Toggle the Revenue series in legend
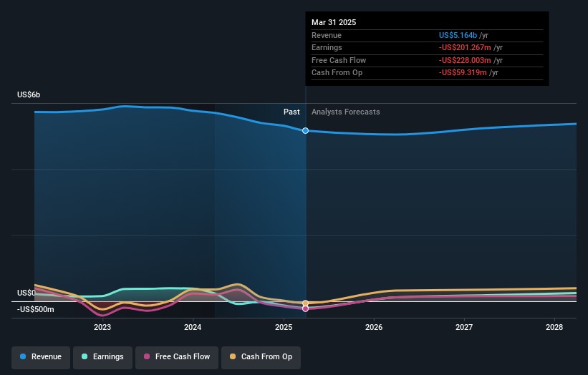 (41, 356)
